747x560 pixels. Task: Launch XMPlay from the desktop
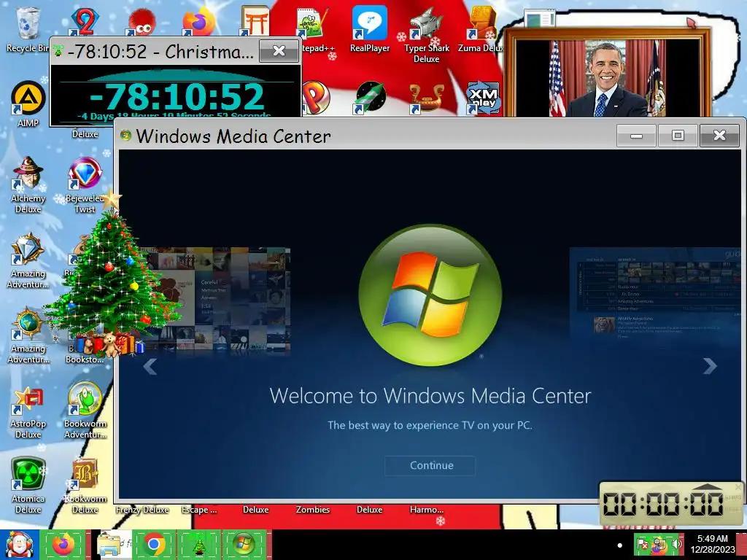click(x=483, y=98)
